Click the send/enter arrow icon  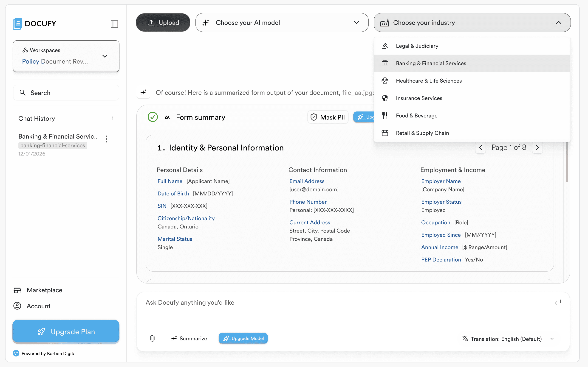pyautogui.click(x=558, y=303)
